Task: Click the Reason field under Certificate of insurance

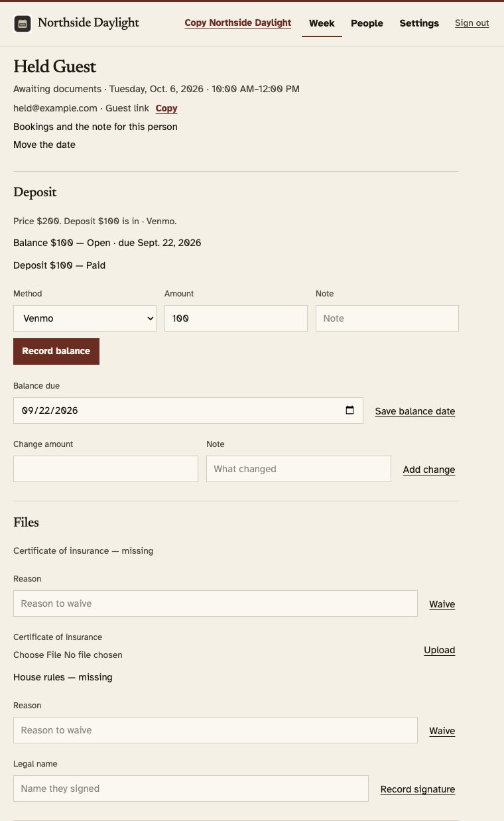Action: (216, 603)
